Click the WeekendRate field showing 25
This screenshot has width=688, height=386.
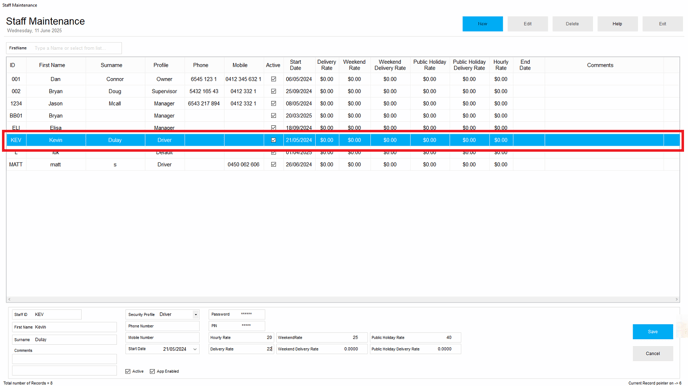[x=322, y=338]
